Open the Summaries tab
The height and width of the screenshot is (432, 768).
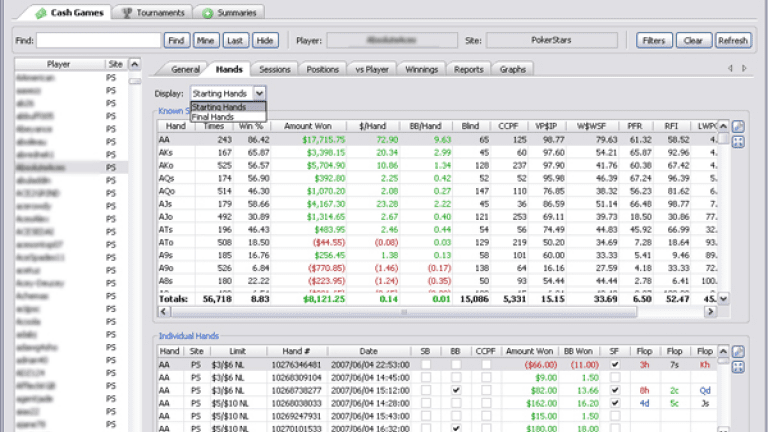point(229,12)
